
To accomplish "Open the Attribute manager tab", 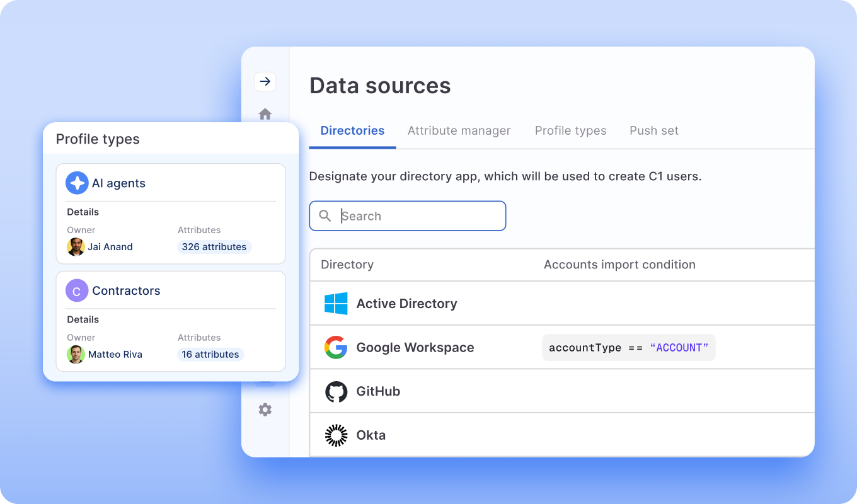I will (459, 130).
